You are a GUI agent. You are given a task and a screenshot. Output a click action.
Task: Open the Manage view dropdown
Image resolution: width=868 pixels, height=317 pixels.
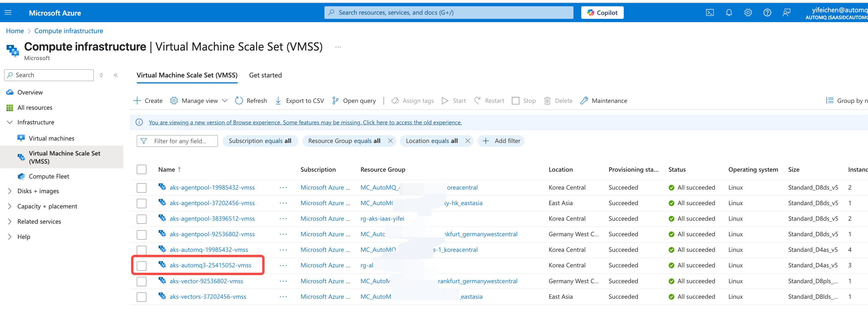pos(199,100)
